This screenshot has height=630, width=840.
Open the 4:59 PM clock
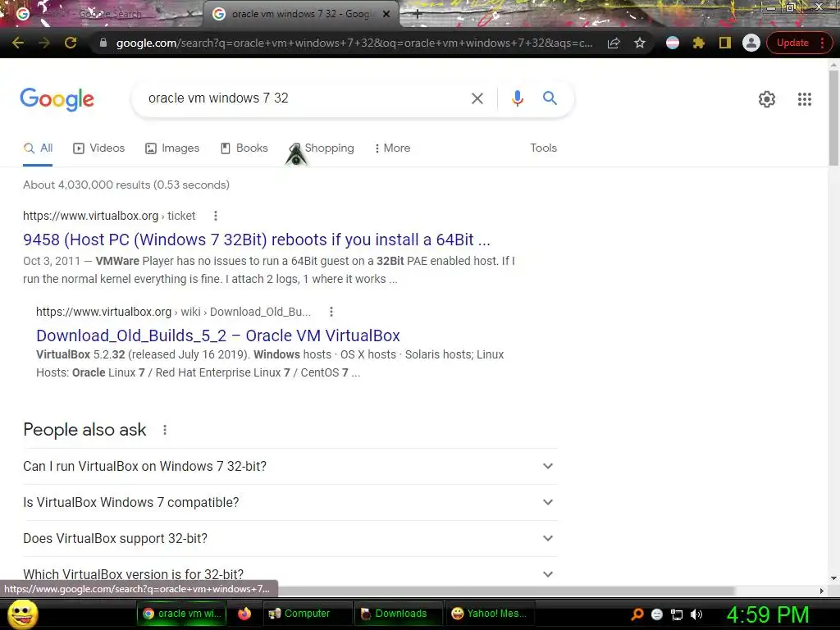click(x=768, y=614)
